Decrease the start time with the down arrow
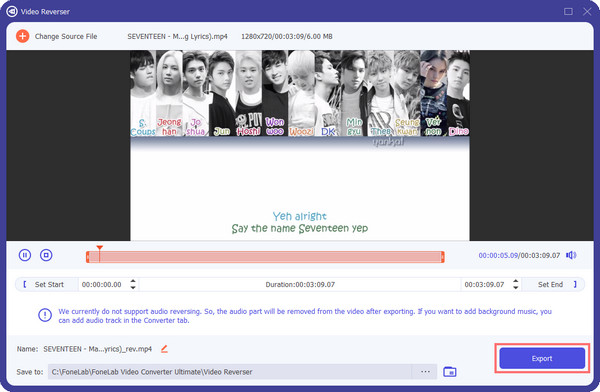This screenshot has width=600, height=392. tap(133, 287)
